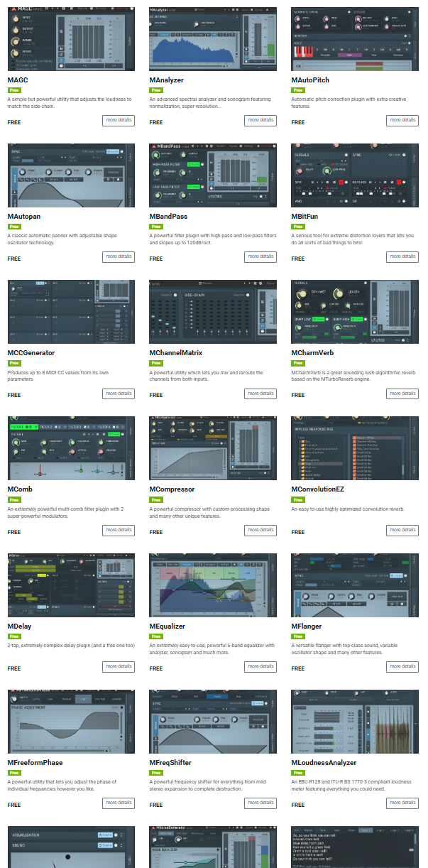Select the MEqualizer screenshot thumbnail

[213, 585]
